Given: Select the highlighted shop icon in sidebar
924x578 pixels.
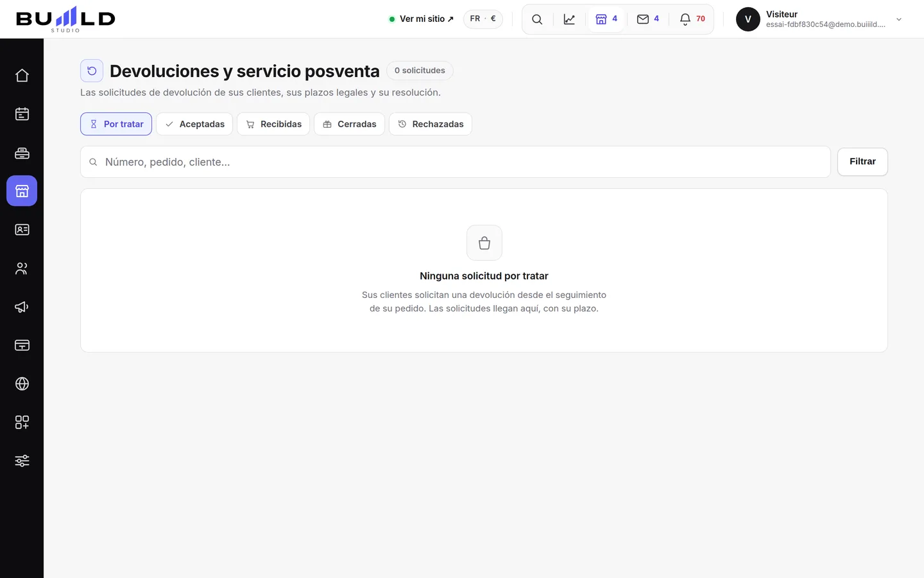Looking at the screenshot, I should pos(22,191).
